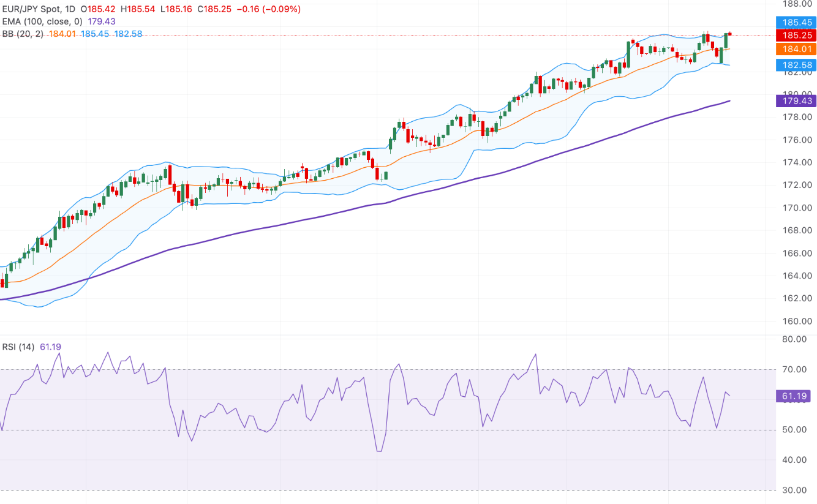The image size is (817, 504).
Task: Click the 70.00 RSI axis level
Action: coord(795,369)
